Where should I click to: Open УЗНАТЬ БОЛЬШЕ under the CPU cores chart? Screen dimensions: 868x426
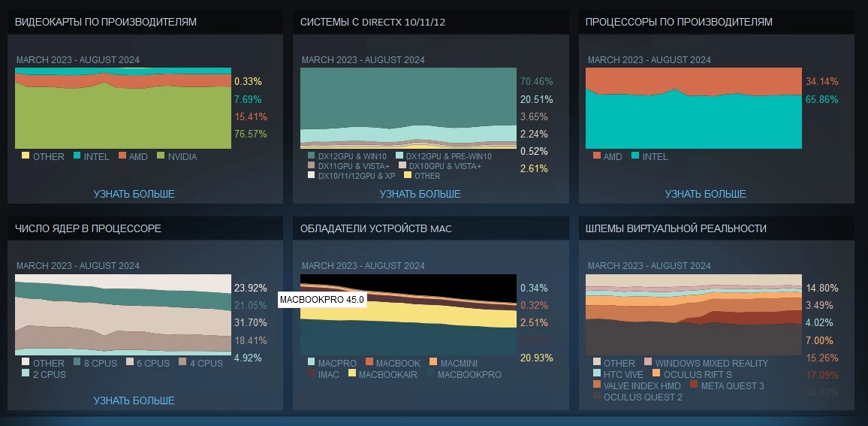(134, 400)
